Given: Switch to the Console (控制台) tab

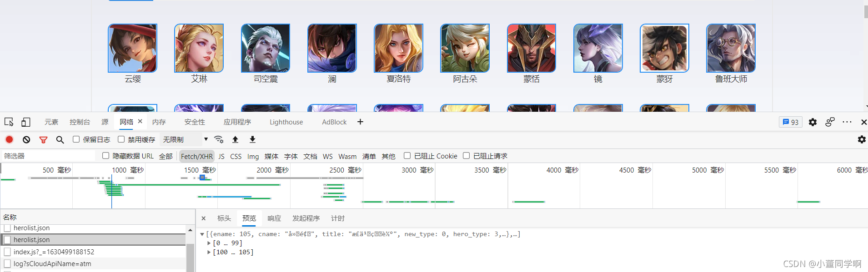Looking at the screenshot, I should pyautogui.click(x=80, y=122).
